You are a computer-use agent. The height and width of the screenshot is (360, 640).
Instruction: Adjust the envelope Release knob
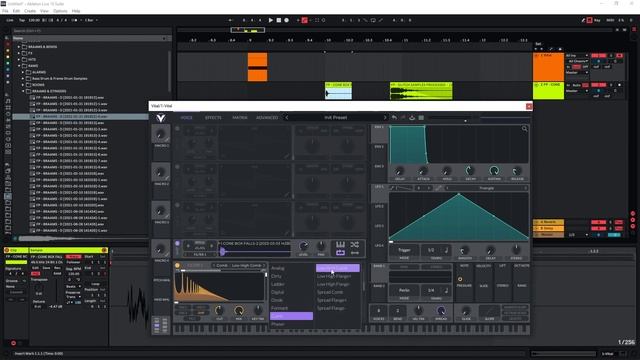(x=517, y=171)
